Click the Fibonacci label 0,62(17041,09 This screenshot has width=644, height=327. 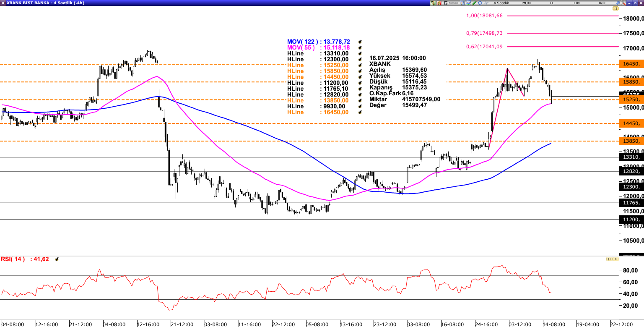click(484, 47)
